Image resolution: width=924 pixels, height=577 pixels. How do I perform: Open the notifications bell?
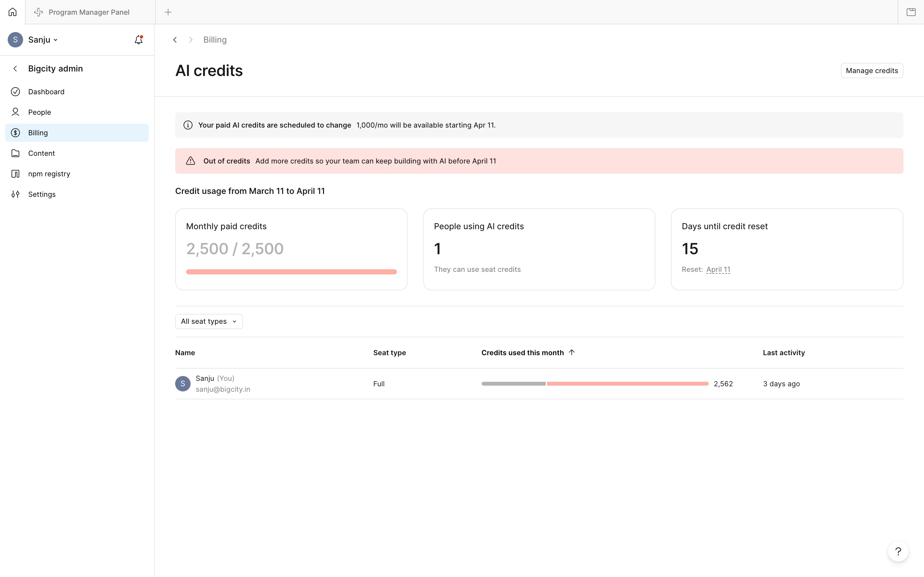click(x=139, y=40)
